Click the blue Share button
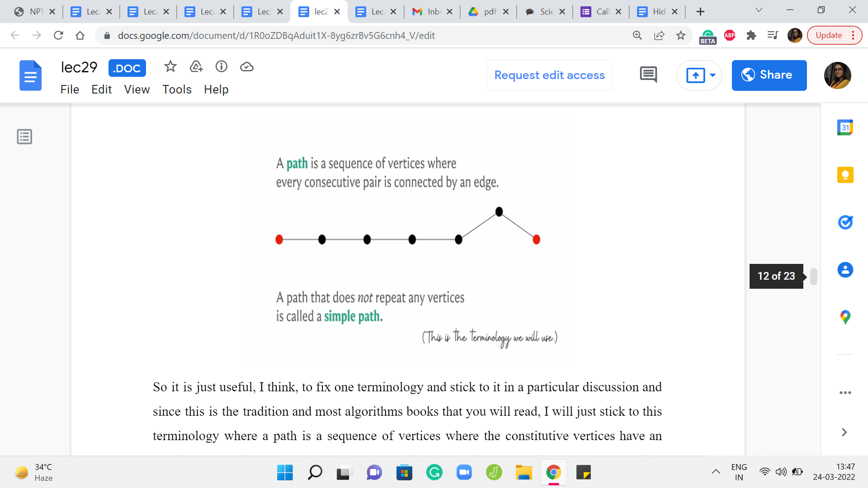 769,75
